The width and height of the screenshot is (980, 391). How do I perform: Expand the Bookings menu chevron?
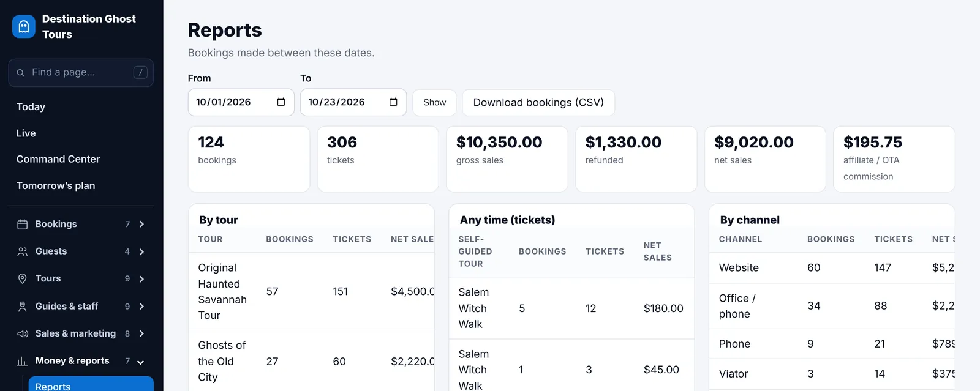(x=141, y=225)
